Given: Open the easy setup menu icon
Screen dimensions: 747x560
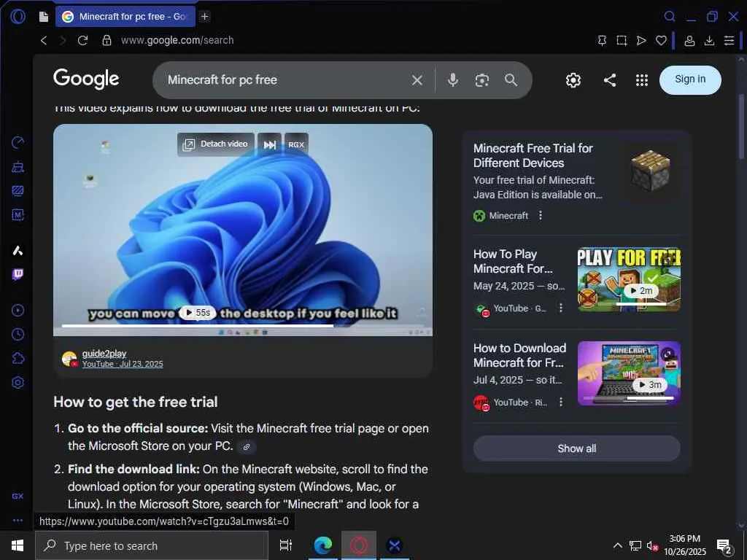Looking at the screenshot, I should point(729,41).
